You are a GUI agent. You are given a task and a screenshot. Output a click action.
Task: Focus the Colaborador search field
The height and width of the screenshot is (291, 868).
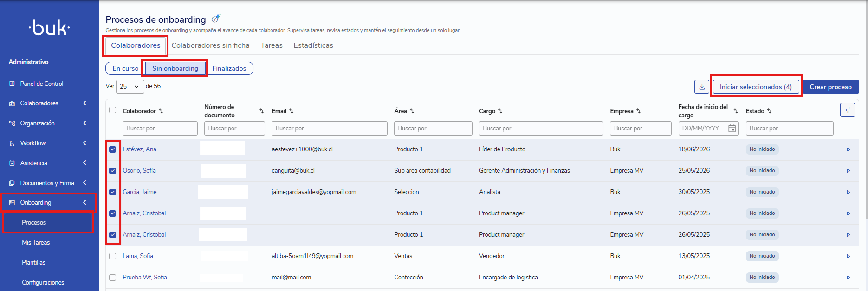(160, 129)
